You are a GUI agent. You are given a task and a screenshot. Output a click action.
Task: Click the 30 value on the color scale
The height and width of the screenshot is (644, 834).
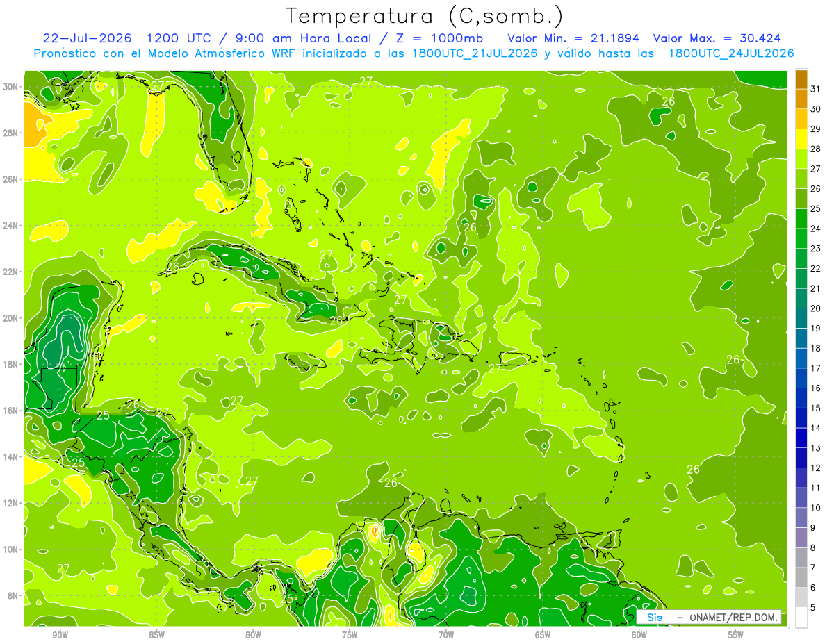point(816,109)
